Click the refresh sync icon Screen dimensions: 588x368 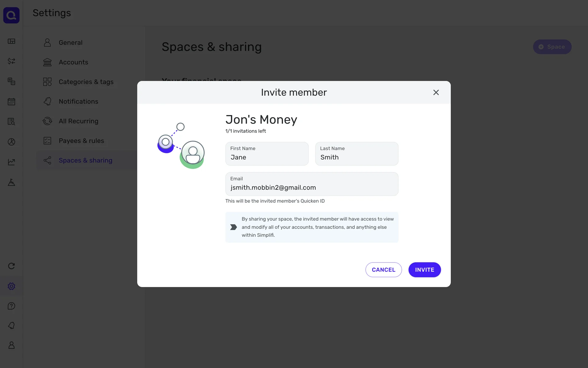(x=11, y=266)
